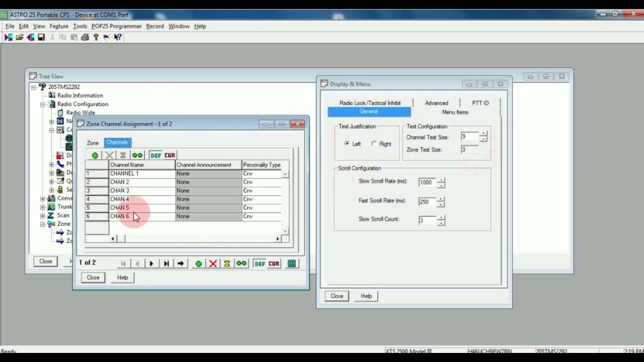This screenshot has height=362, width=644.
Task: Click the Save diskette toolbar icon
Action: pos(41,37)
